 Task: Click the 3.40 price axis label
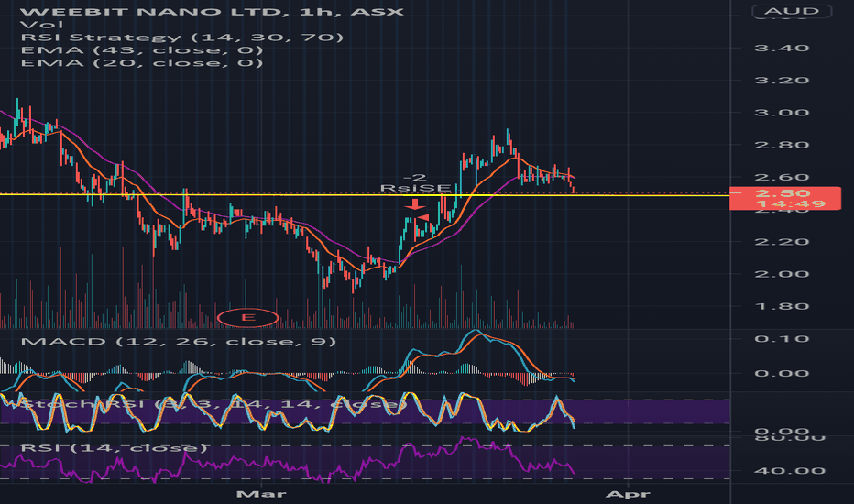pyautogui.click(x=782, y=48)
